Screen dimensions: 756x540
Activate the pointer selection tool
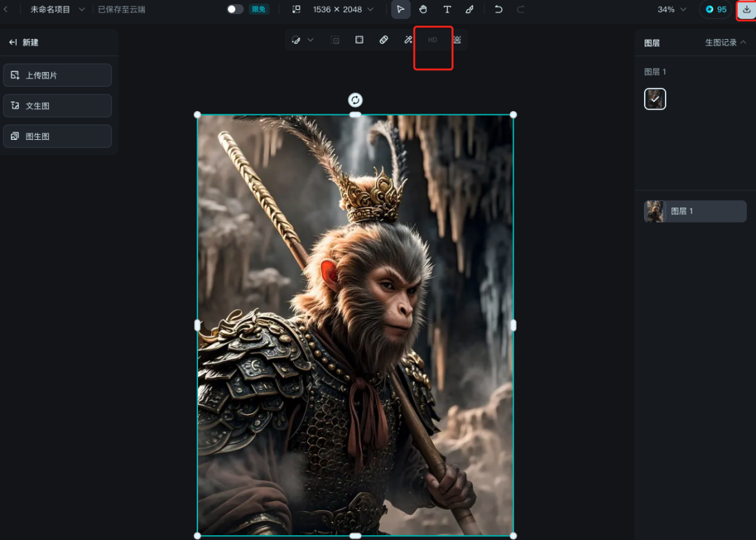400,9
